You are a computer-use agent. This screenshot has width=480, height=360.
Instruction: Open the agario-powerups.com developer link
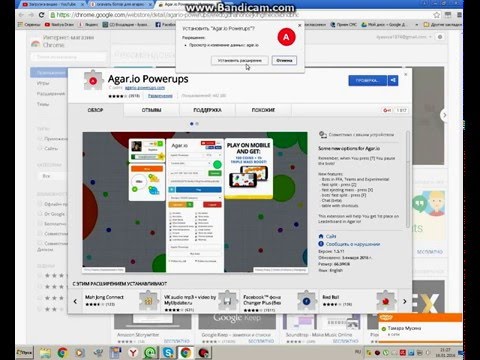(145, 88)
